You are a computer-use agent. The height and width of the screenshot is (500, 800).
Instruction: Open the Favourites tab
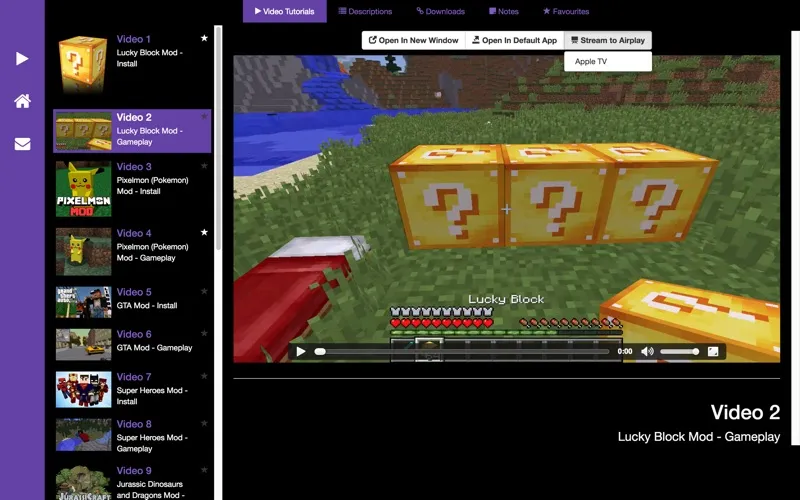566,11
